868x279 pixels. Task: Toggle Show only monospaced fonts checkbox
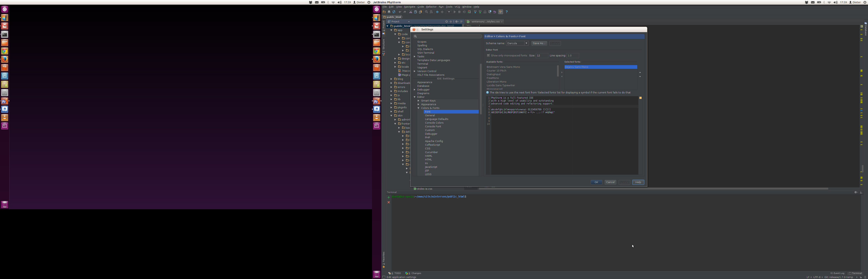click(x=488, y=56)
